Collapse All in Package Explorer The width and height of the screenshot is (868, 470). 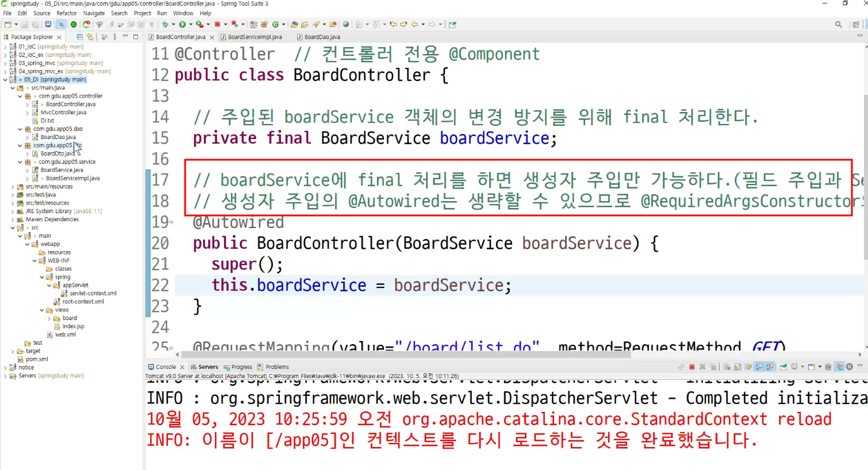(81, 36)
